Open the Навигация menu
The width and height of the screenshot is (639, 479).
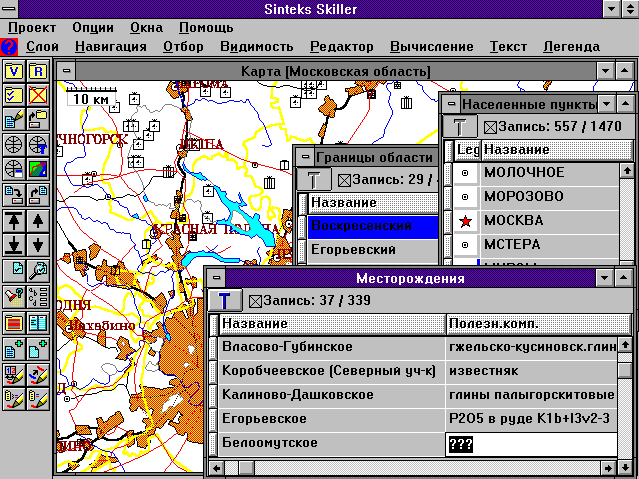click(110, 46)
